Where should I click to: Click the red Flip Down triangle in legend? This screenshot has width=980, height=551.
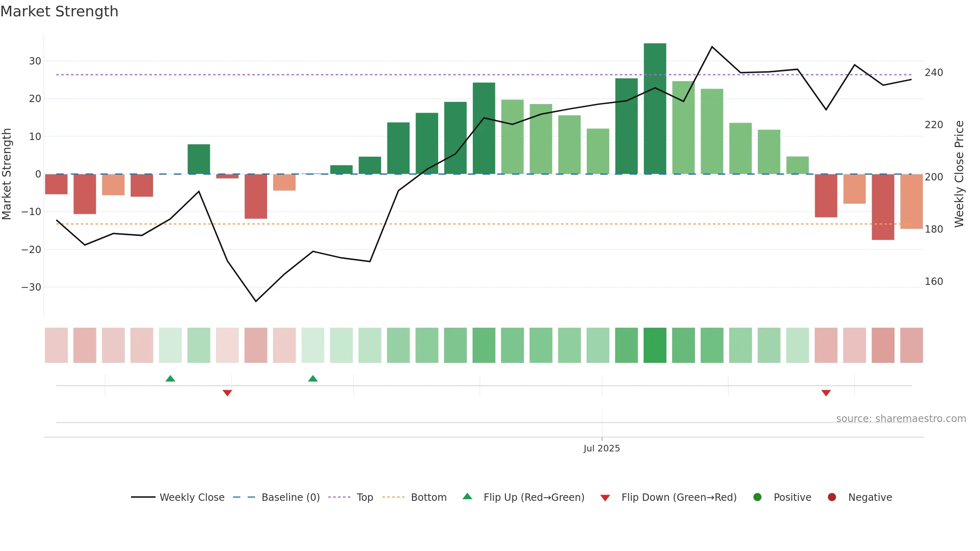pos(605,498)
